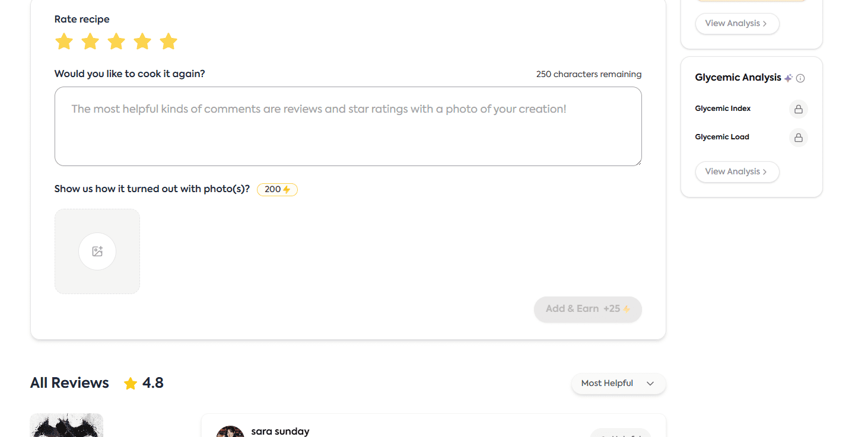Click the Glycemic Index lock icon
868x437 pixels.
coord(799,109)
